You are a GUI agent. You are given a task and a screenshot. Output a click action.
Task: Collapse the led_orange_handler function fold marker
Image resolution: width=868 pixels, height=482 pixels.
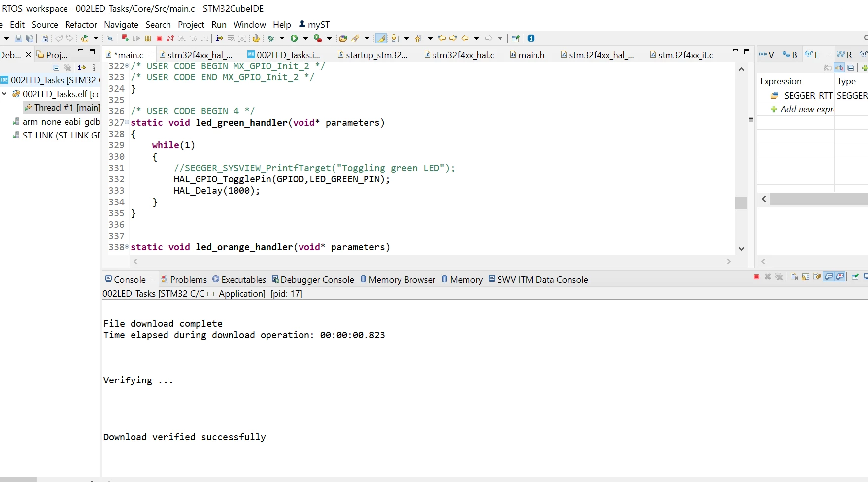coord(127,247)
